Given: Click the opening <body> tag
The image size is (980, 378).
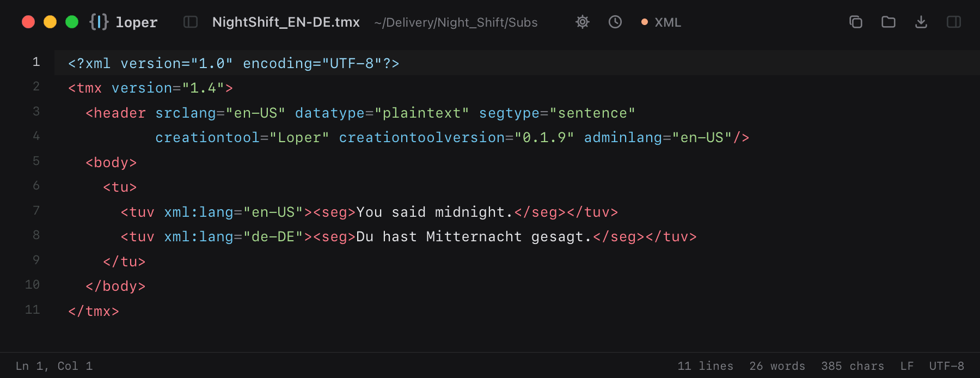Looking at the screenshot, I should 111,162.
